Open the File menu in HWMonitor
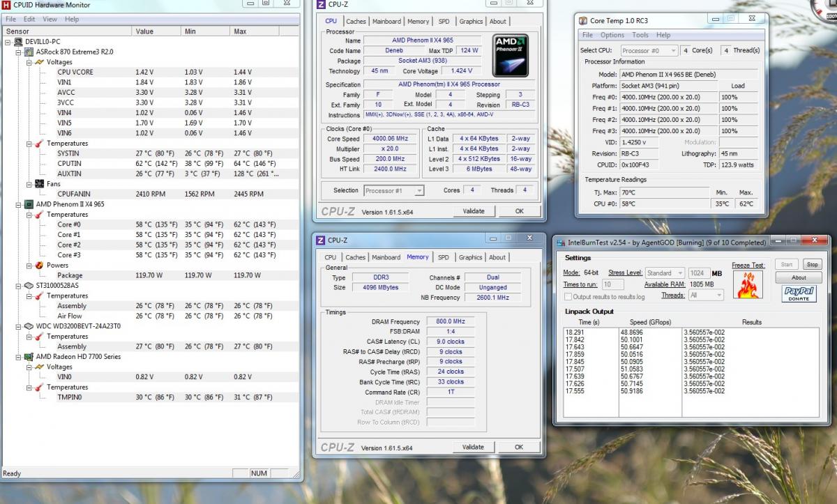 point(10,19)
